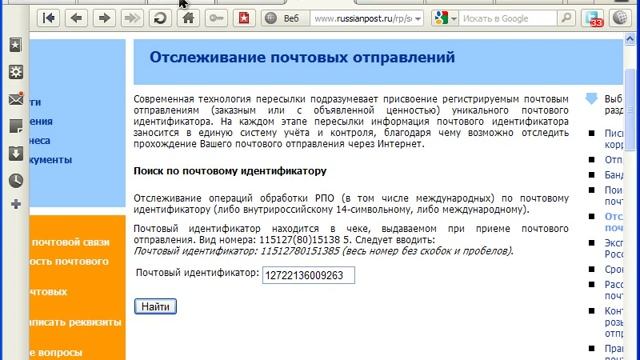Screen dimensions: 640x360
Task: Open the почтовой связи link in orange menu
Action: pyautogui.click(x=70, y=242)
